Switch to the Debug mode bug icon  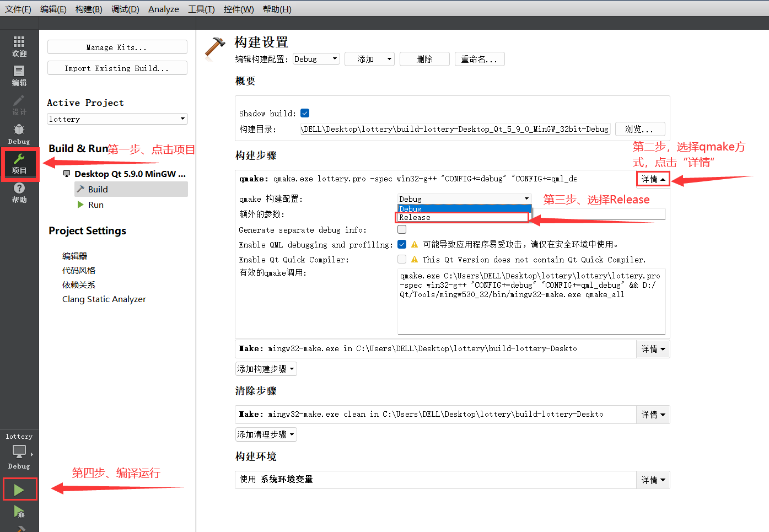pos(19,130)
